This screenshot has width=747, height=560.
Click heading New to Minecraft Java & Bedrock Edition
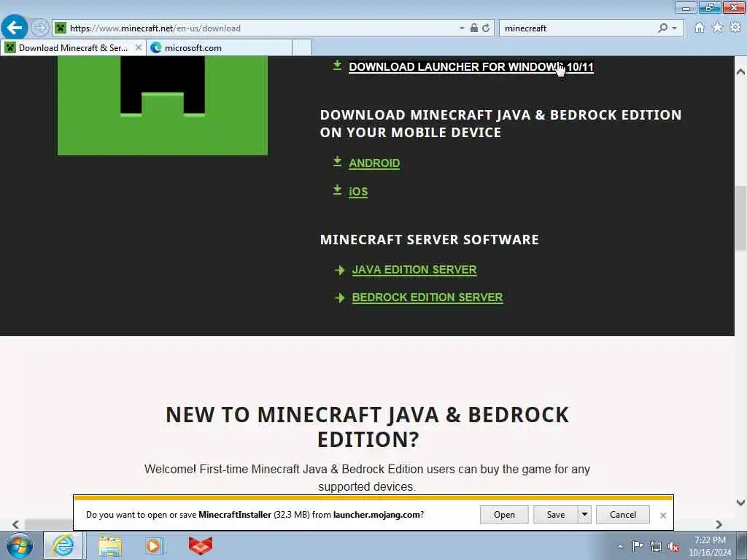[368, 427]
